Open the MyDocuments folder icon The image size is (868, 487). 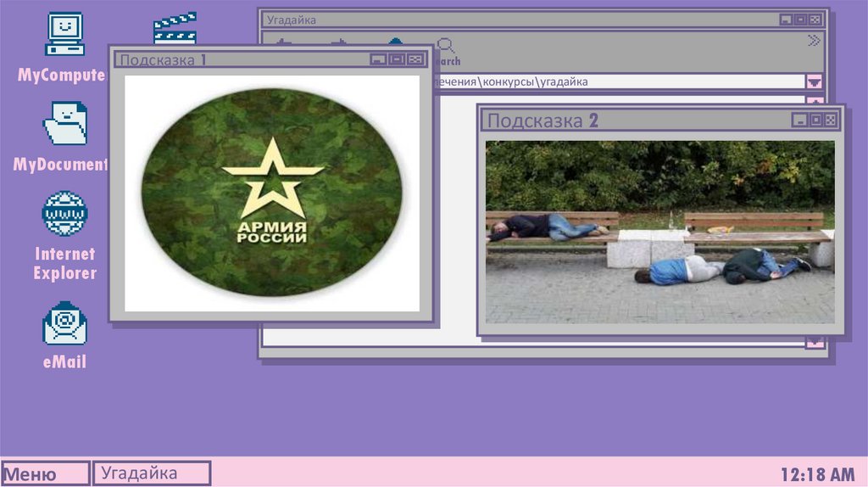[65, 123]
